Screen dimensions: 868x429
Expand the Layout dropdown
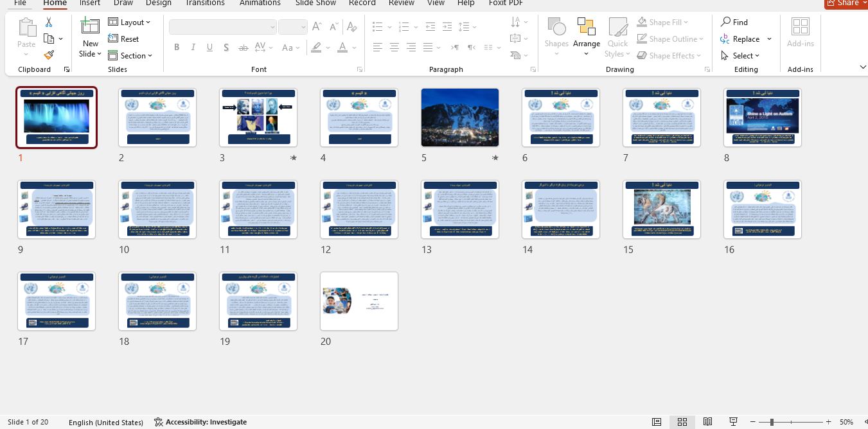pyautogui.click(x=130, y=22)
